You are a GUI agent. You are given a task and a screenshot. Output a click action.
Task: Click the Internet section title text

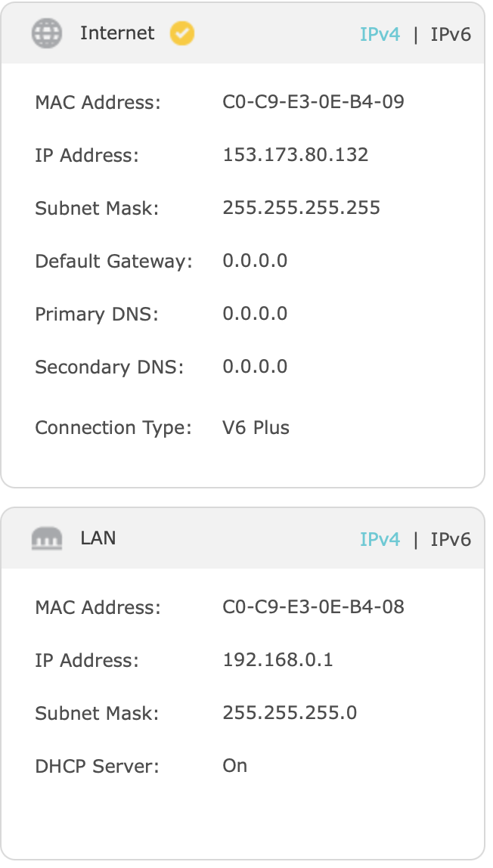117,33
